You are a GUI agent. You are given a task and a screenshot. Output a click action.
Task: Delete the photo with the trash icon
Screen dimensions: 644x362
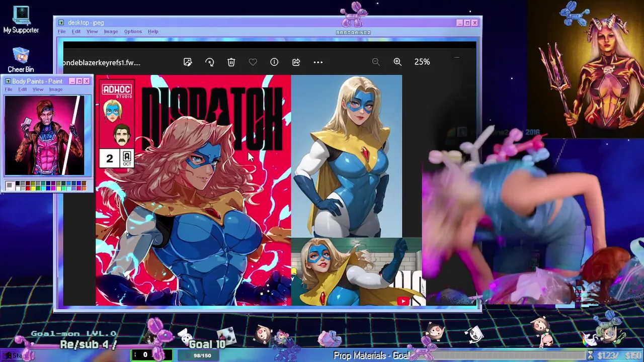[231, 62]
